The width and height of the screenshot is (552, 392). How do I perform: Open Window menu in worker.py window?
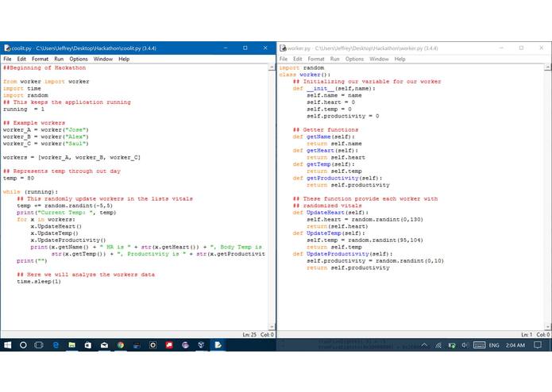click(379, 59)
